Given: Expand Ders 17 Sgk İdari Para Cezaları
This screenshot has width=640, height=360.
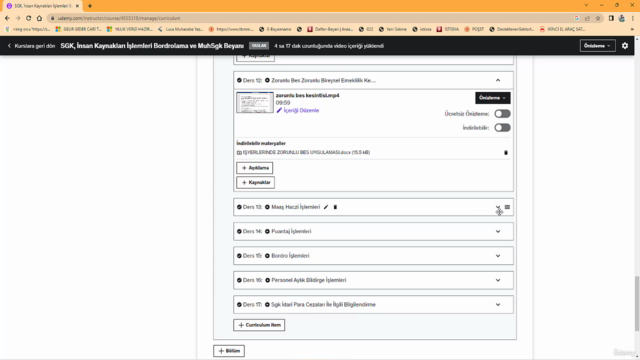Looking at the screenshot, I should [x=498, y=304].
